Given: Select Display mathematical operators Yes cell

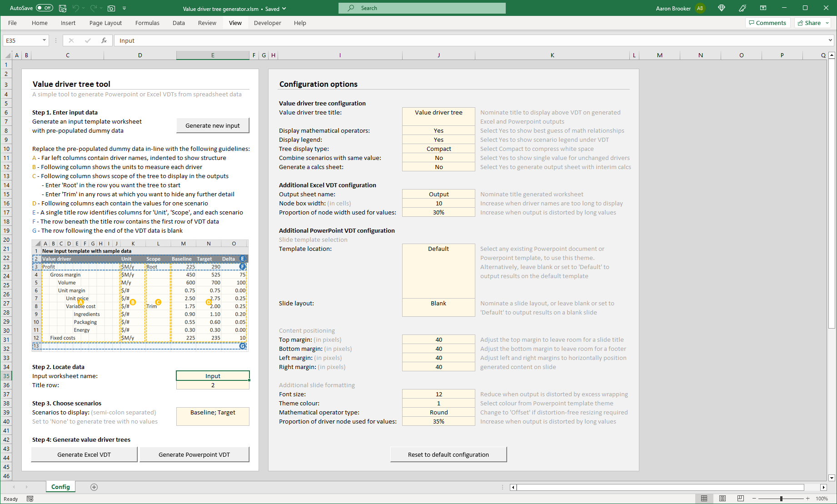Looking at the screenshot, I should (438, 130).
